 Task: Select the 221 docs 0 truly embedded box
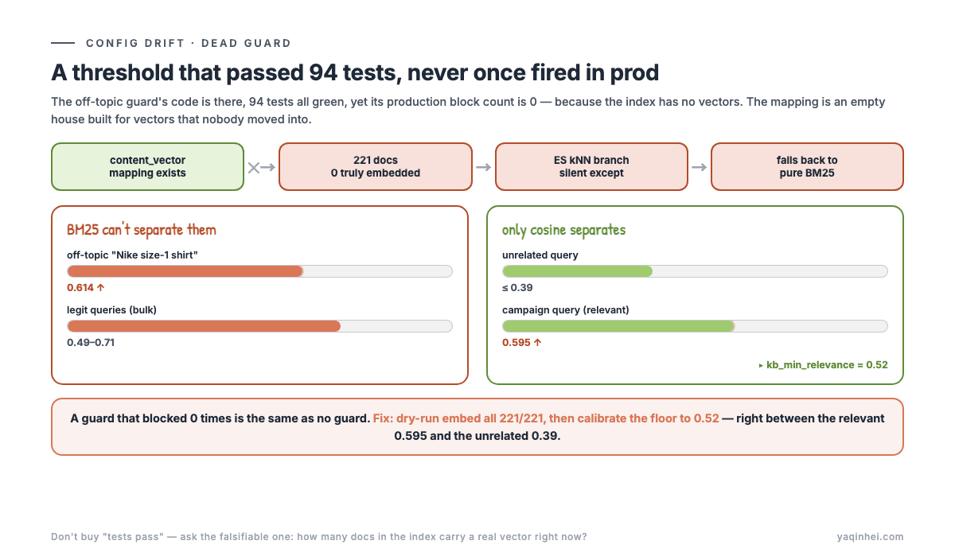(376, 166)
